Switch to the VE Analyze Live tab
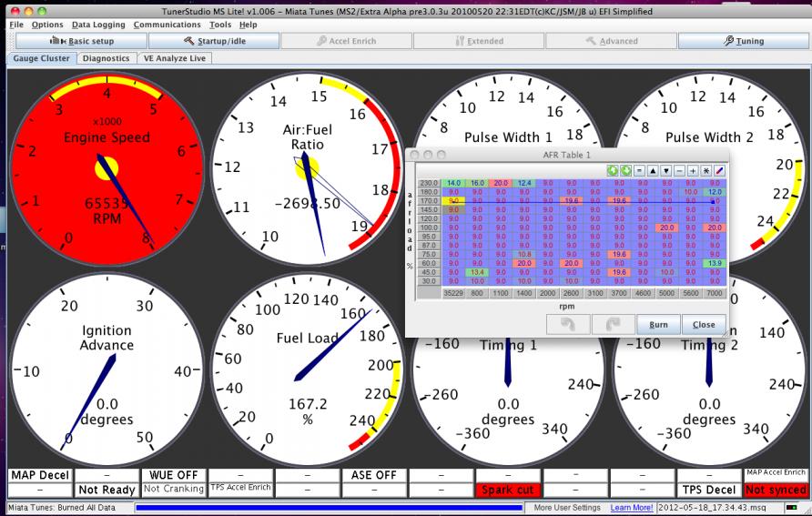 tap(175, 57)
